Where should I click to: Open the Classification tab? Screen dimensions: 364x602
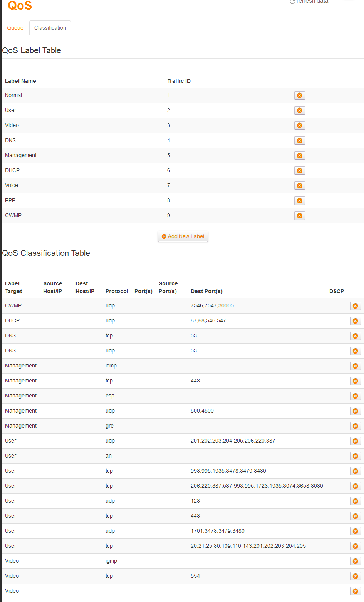(50, 28)
